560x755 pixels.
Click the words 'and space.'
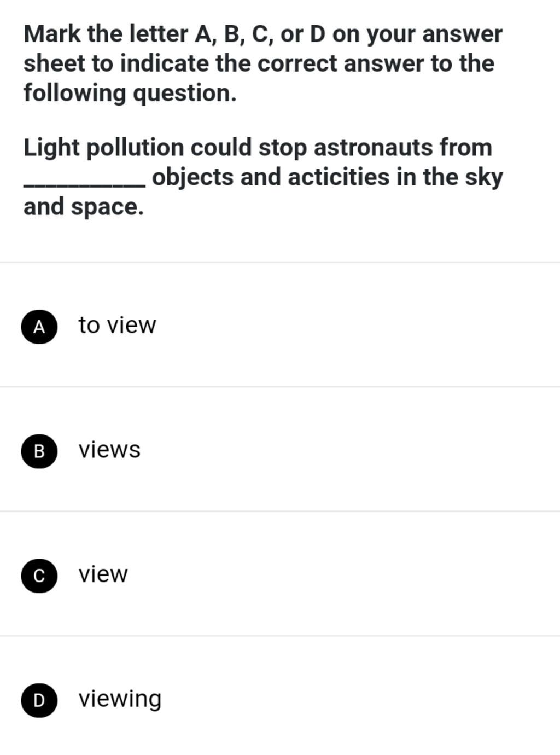pyautogui.click(x=84, y=207)
